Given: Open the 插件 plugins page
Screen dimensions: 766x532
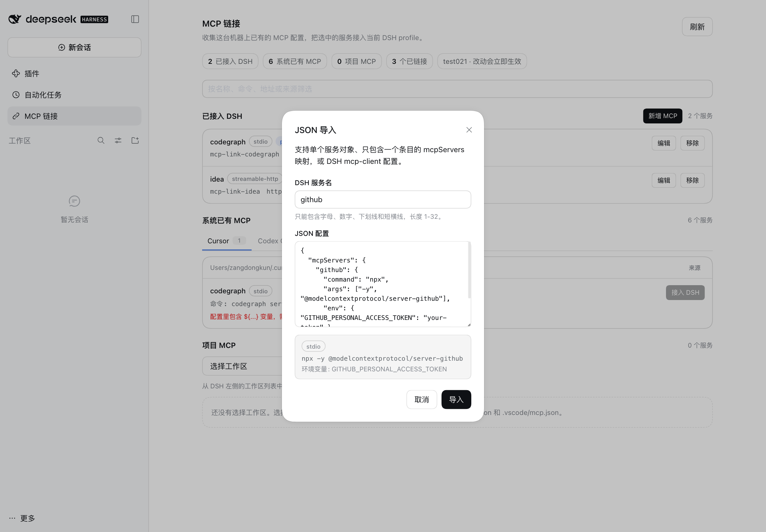Looking at the screenshot, I should tap(74, 73).
